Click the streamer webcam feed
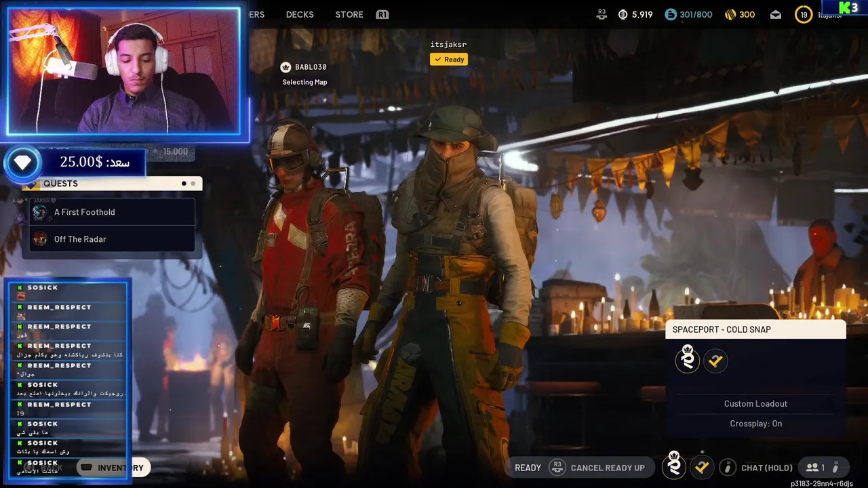This screenshot has width=868, height=488. tap(123, 70)
